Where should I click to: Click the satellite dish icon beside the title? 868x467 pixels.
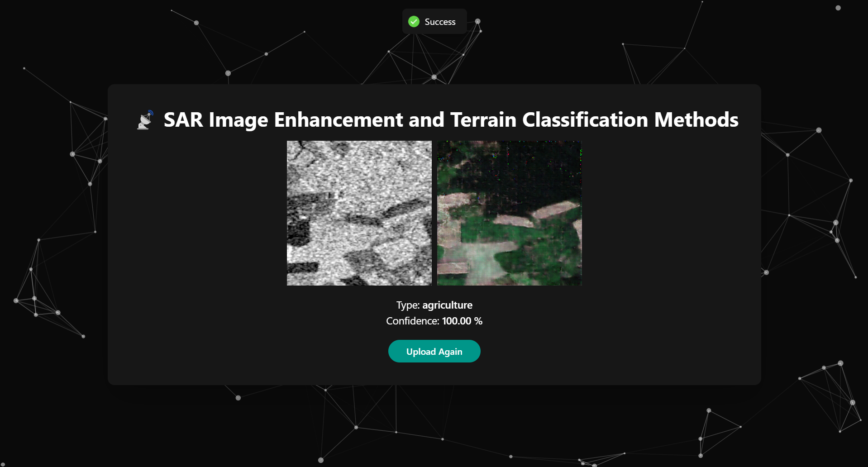(145, 120)
